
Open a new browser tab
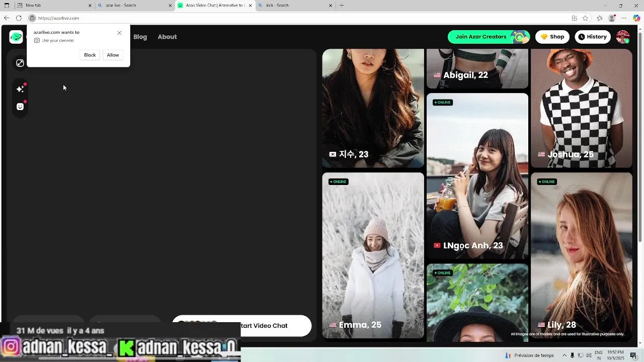coord(342,6)
